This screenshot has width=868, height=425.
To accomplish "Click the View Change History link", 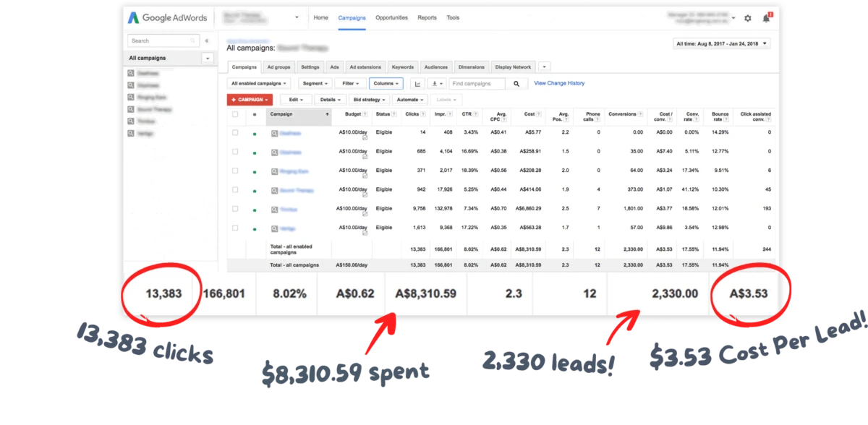I will 559,83.
